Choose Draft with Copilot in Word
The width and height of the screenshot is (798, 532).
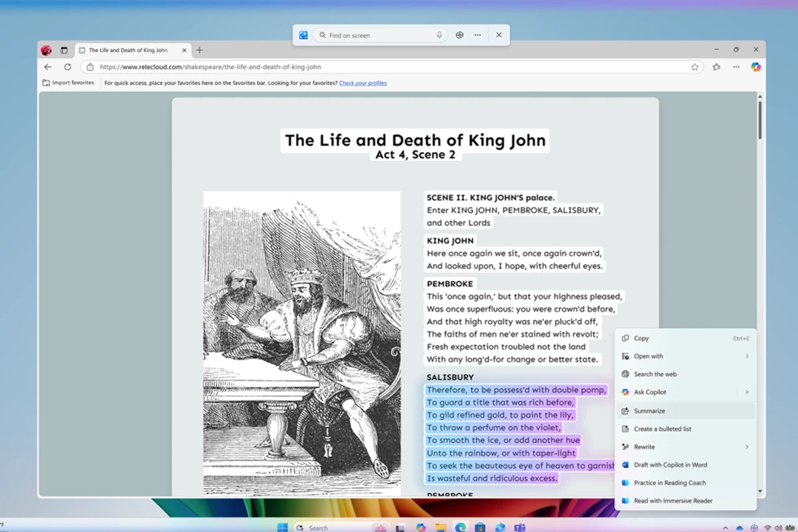pyautogui.click(x=686, y=465)
